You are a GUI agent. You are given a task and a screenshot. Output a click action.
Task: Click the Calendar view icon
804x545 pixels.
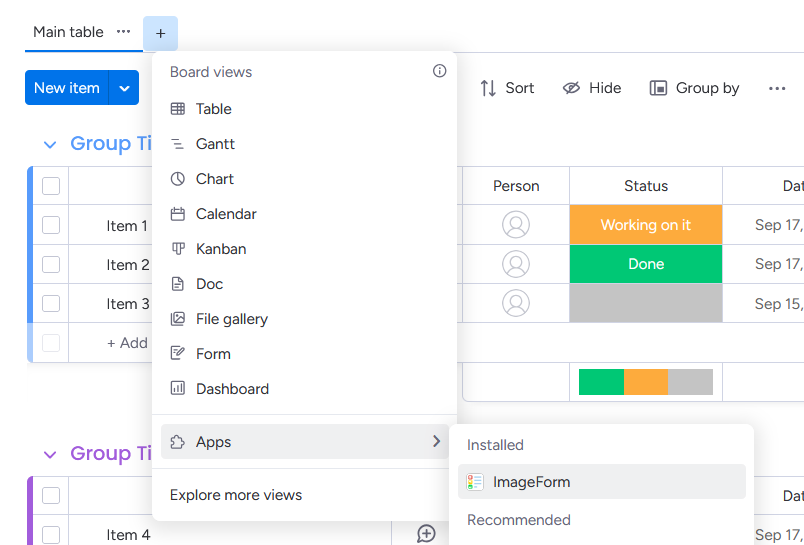pyautogui.click(x=177, y=214)
